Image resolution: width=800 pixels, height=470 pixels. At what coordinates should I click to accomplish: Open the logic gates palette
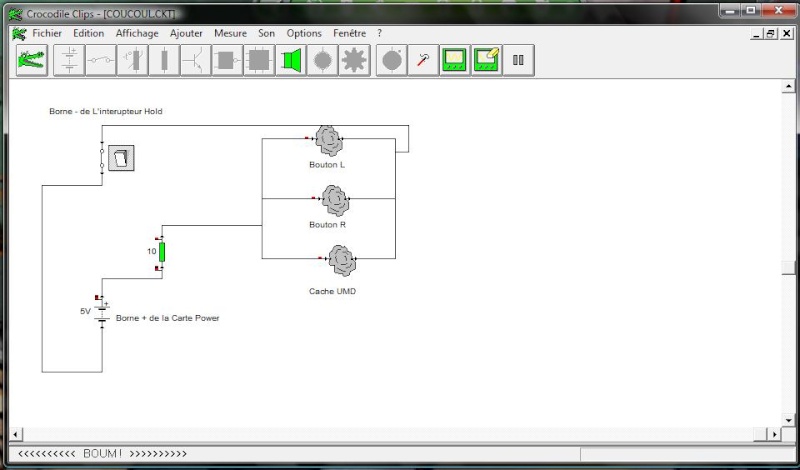(x=227, y=60)
